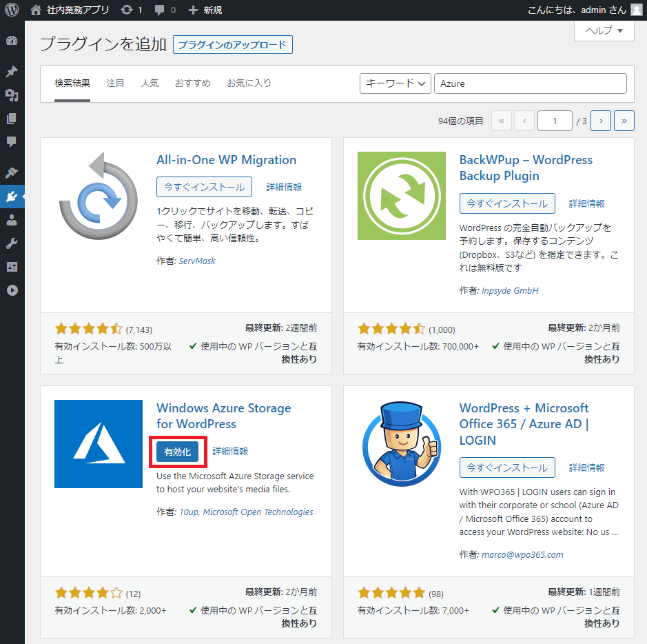
Task: Open the ServMask author link
Action: [x=197, y=261]
